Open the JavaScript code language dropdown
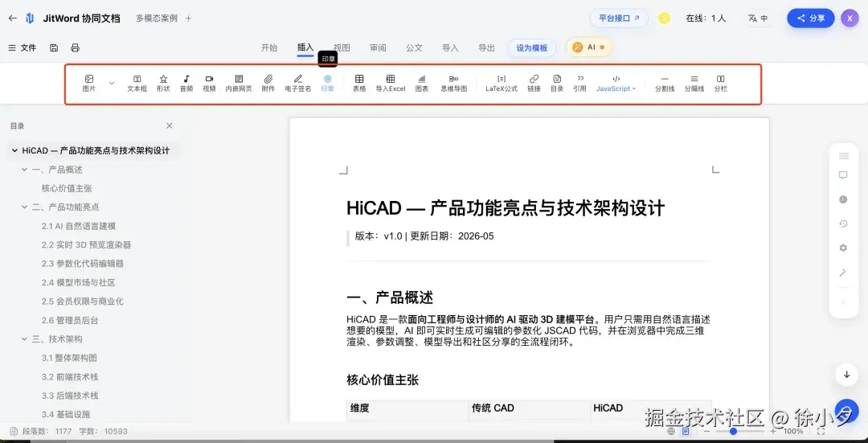868x443 pixels. tap(616, 84)
